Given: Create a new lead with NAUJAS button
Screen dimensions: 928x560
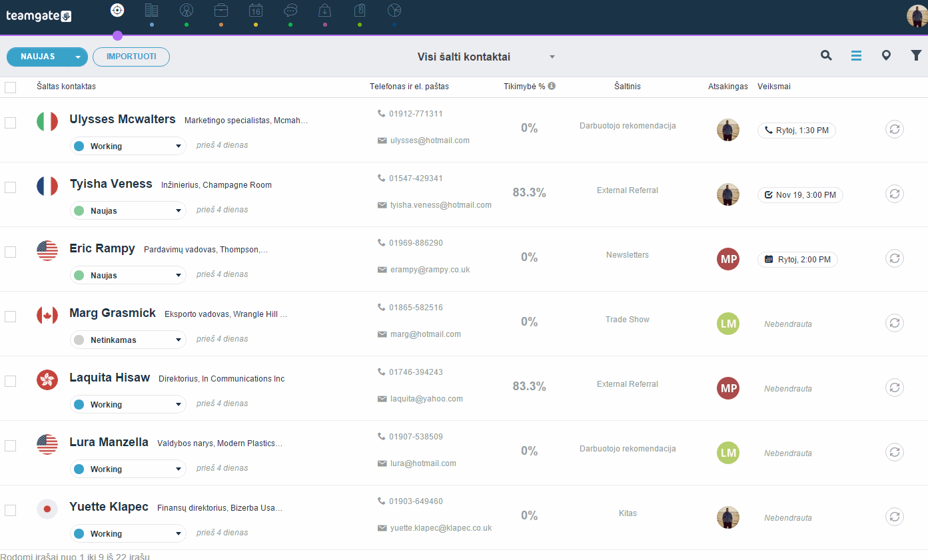Looking at the screenshot, I should point(38,57).
